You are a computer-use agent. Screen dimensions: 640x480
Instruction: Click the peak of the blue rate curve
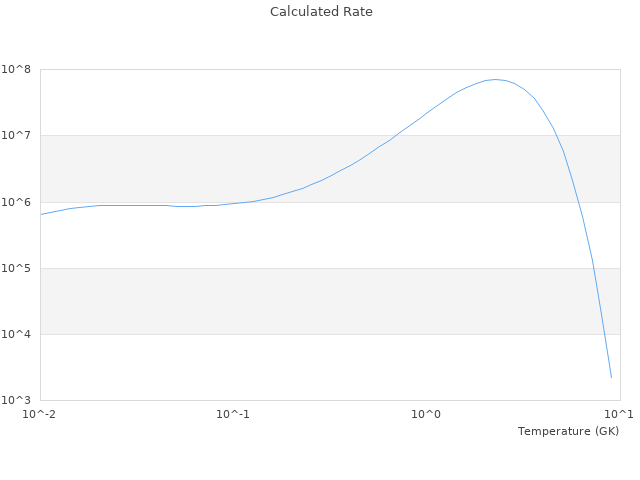coord(494,79)
